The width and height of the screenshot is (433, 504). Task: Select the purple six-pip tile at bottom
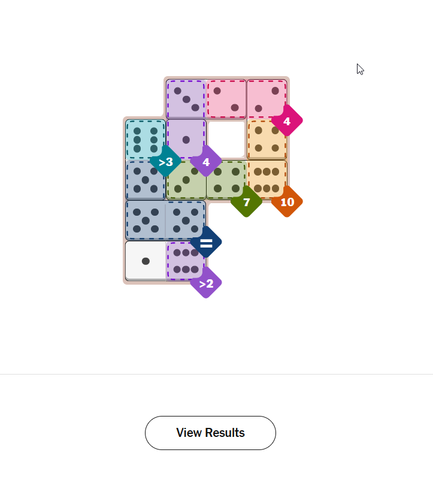point(185,261)
